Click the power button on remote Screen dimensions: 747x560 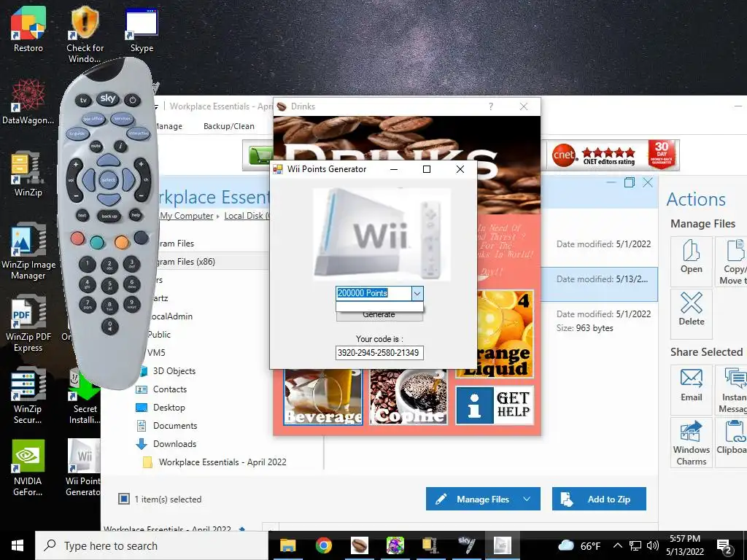133,100
